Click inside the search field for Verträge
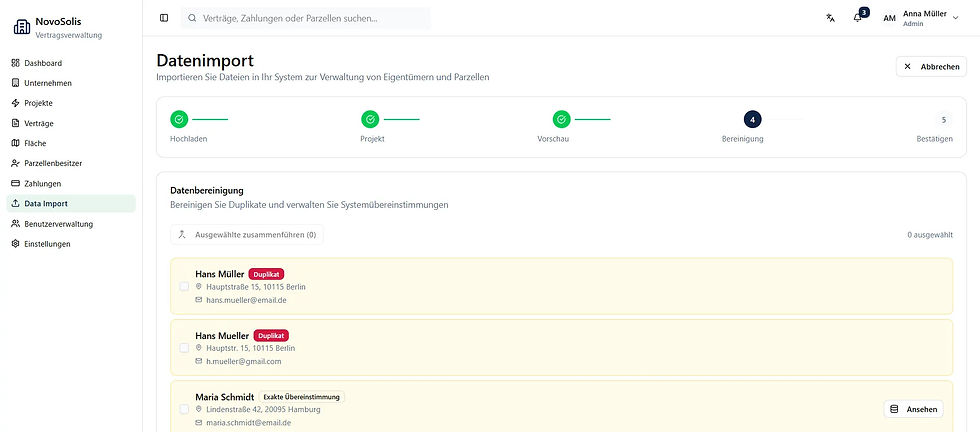 [306, 18]
